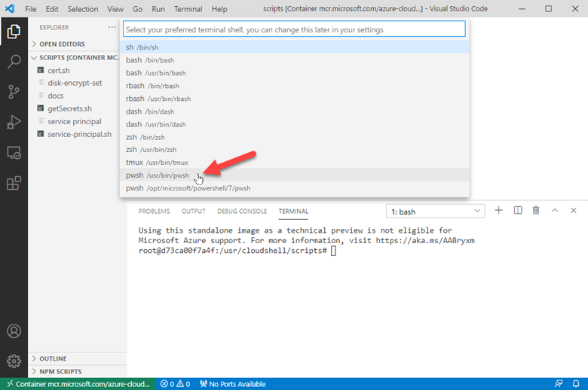Viewport: 588px width, 390px height.
Task: Open the feedback icon in status bar
Action: (x=559, y=384)
